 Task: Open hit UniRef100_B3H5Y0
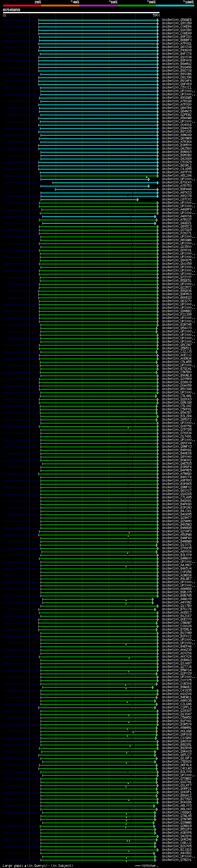click(x=177, y=145)
